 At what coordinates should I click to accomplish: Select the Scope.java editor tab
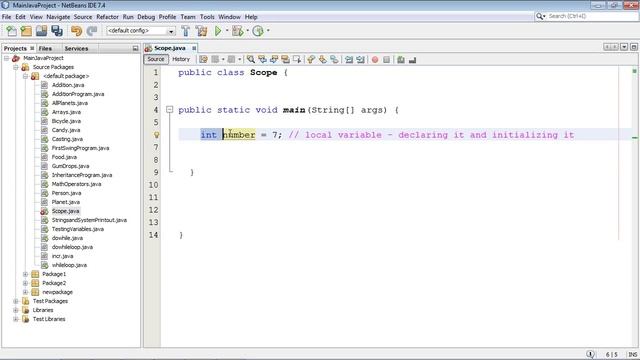(169, 48)
